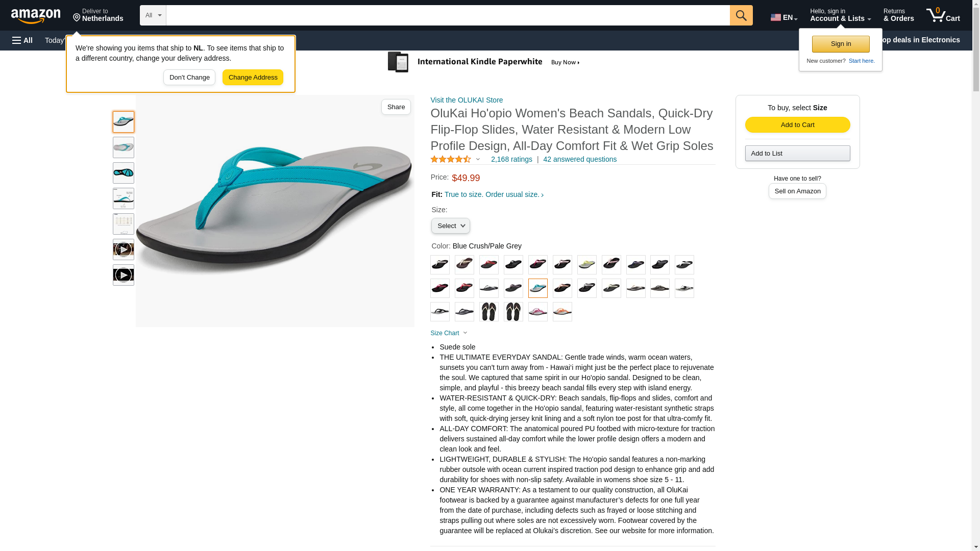
Task: Choose the orange sandal color swatch
Action: [562, 312]
